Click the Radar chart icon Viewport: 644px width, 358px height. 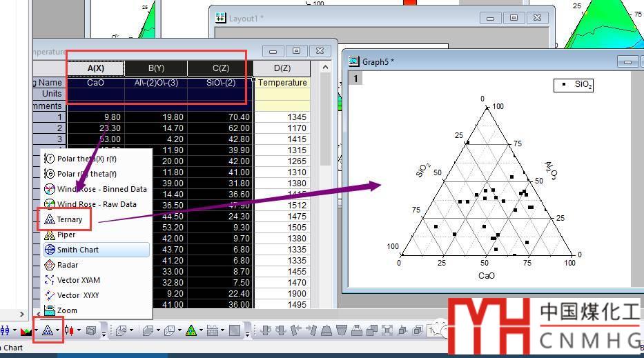50,265
